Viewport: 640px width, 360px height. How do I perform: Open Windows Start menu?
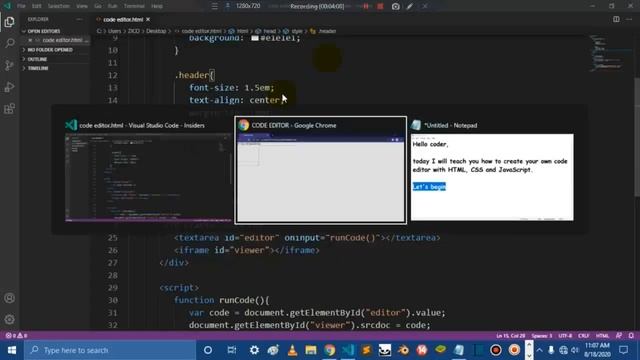(x=11, y=350)
